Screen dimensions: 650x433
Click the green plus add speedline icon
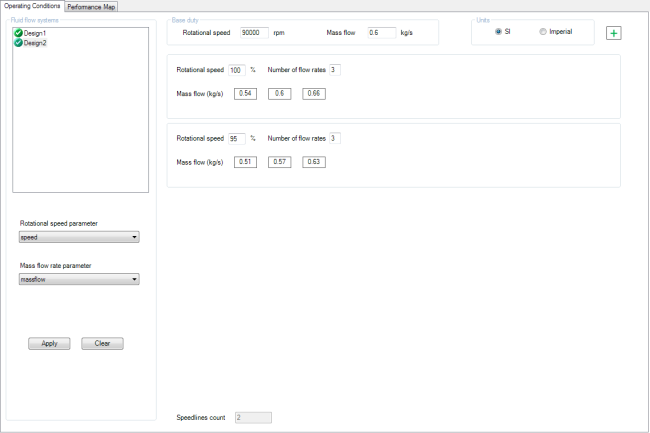(x=613, y=33)
